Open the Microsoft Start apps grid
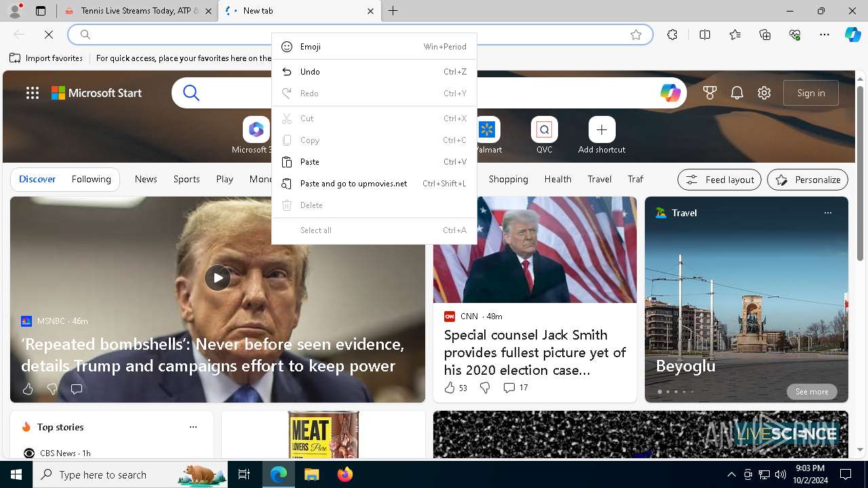Image resolution: width=868 pixels, height=488 pixels. (x=33, y=93)
